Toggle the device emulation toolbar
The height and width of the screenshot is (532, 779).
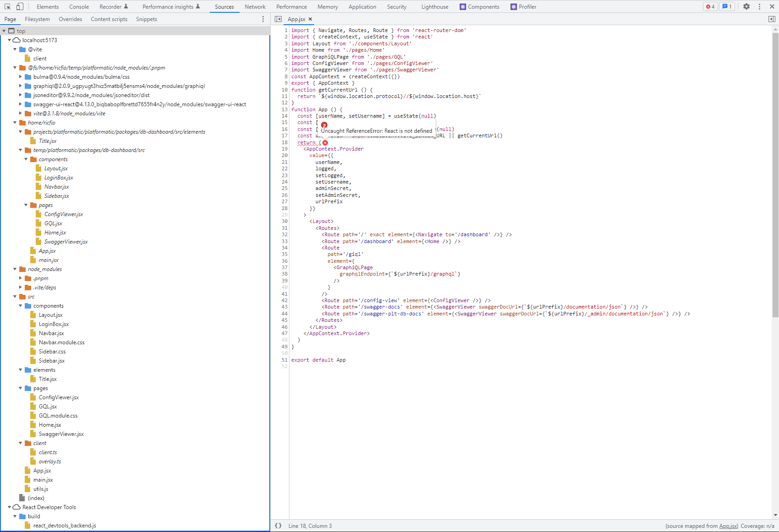pos(18,6)
